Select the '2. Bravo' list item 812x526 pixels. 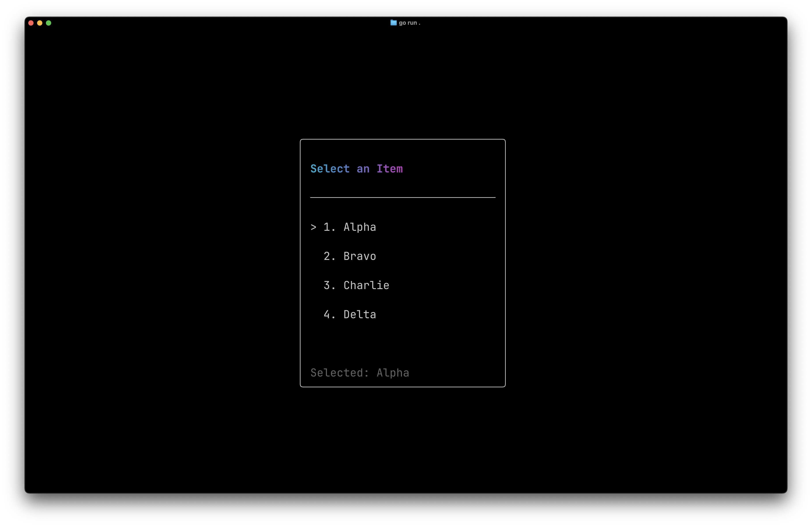350,256
